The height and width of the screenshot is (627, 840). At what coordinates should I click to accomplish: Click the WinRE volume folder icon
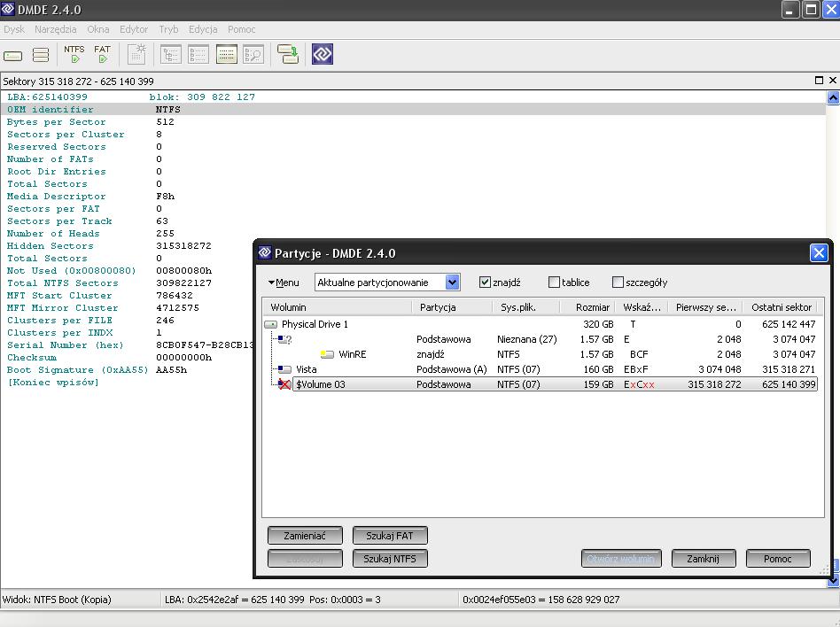click(x=327, y=354)
